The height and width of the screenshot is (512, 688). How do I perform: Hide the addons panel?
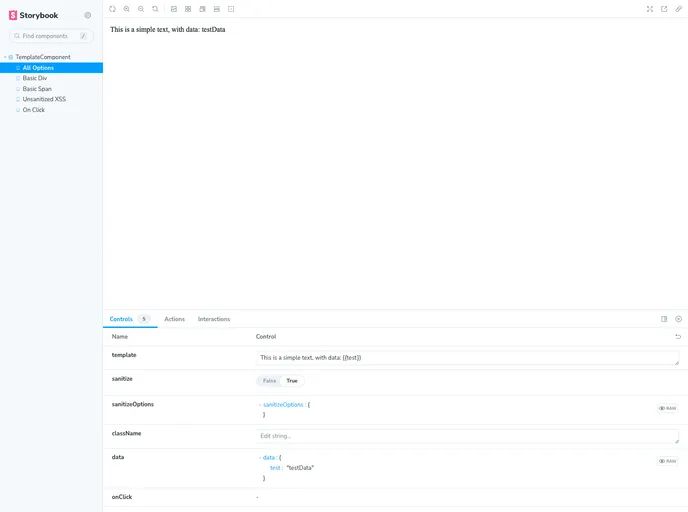(678, 319)
